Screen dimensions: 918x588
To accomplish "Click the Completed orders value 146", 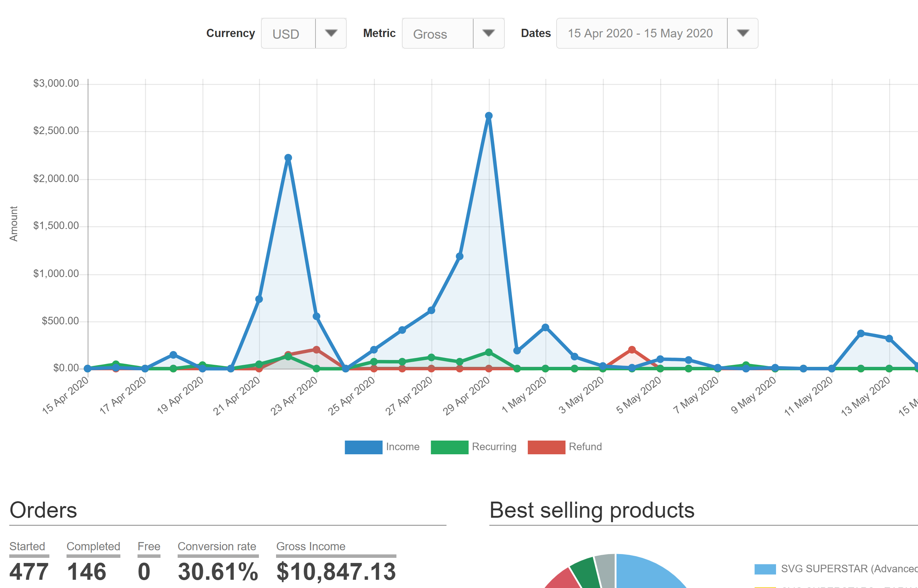I will [x=87, y=572].
